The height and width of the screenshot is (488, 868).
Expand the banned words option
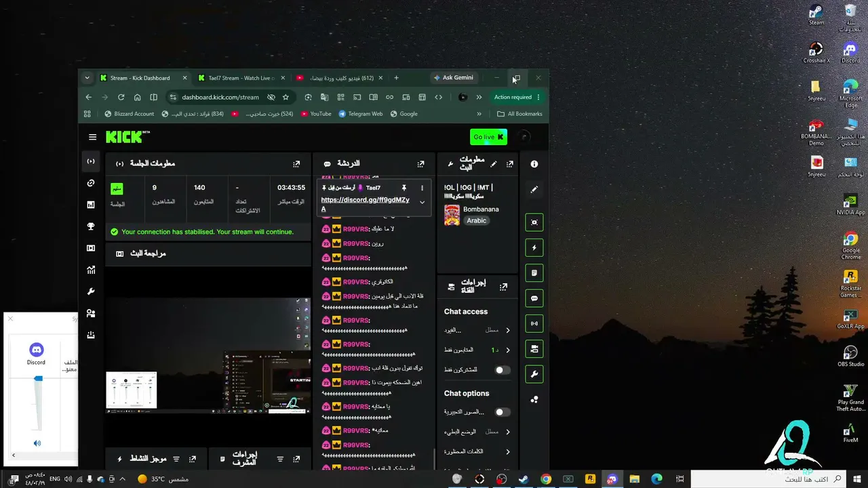coord(477,451)
